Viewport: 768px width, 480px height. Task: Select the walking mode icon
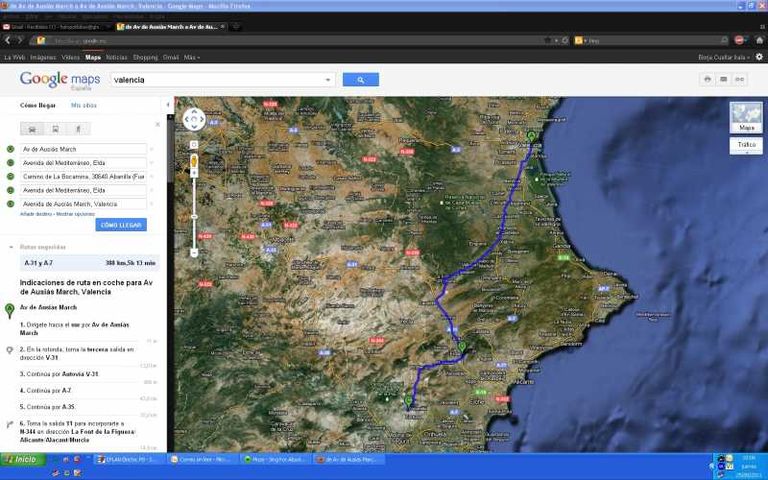[77, 129]
